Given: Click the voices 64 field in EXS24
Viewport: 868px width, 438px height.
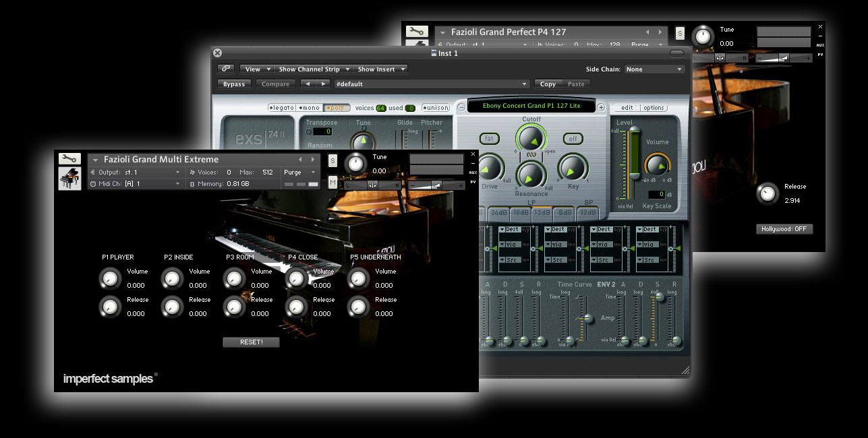Looking at the screenshot, I should coord(381,108).
